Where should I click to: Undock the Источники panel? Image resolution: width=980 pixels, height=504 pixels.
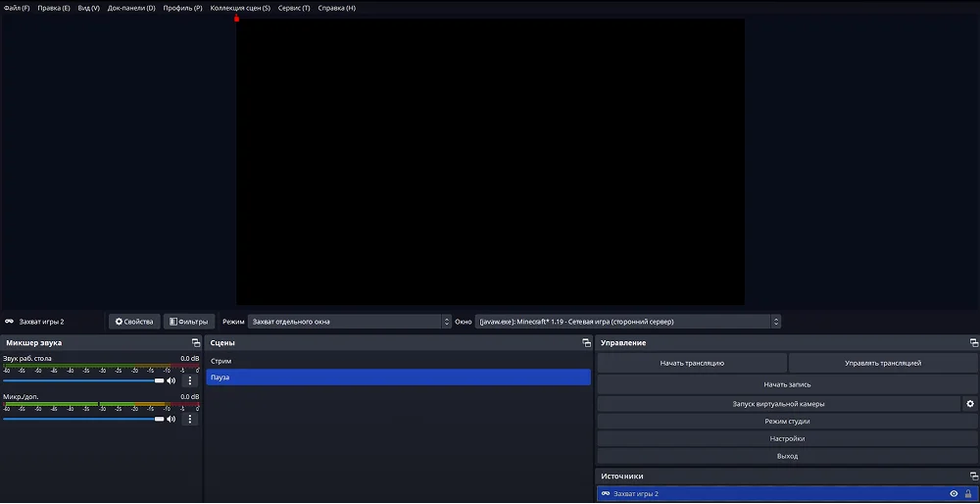[x=973, y=476]
